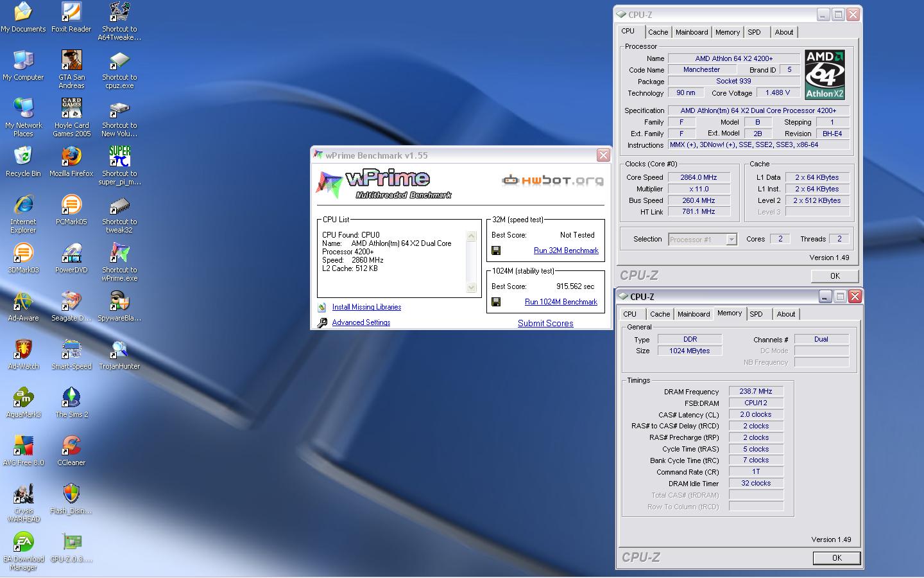
Task: Launch GTA San Andreas shortcut
Action: (x=71, y=69)
